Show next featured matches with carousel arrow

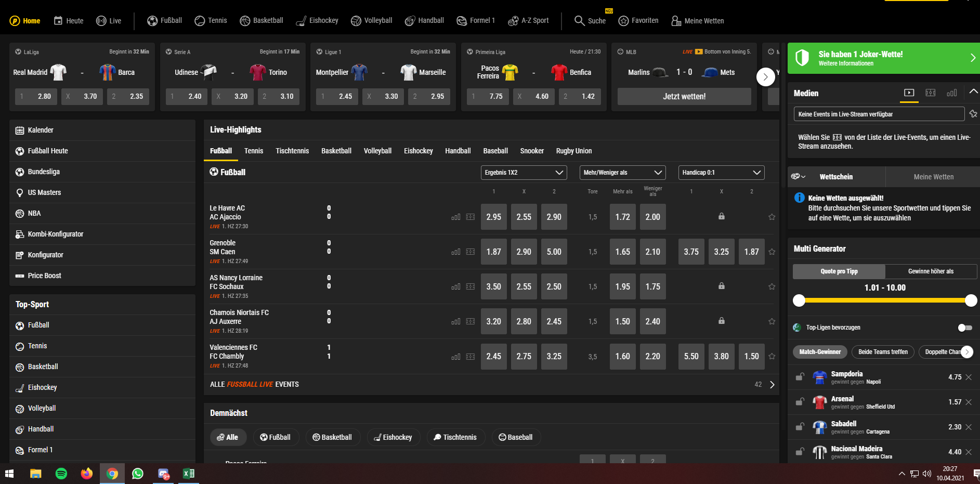click(765, 77)
